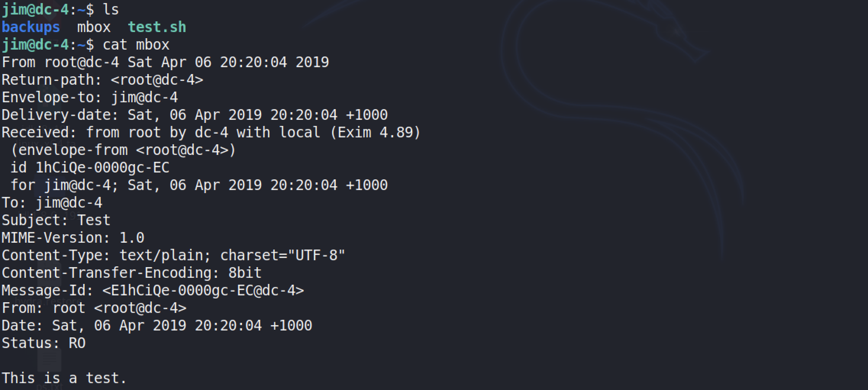Select test.sh in the ls listing
This screenshot has width=868, height=390.
pyautogui.click(x=157, y=27)
